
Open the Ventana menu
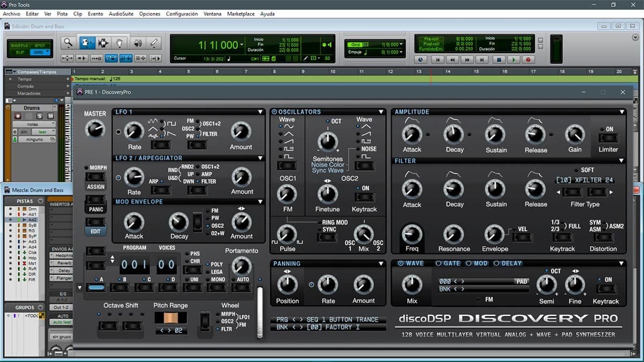coord(213,14)
